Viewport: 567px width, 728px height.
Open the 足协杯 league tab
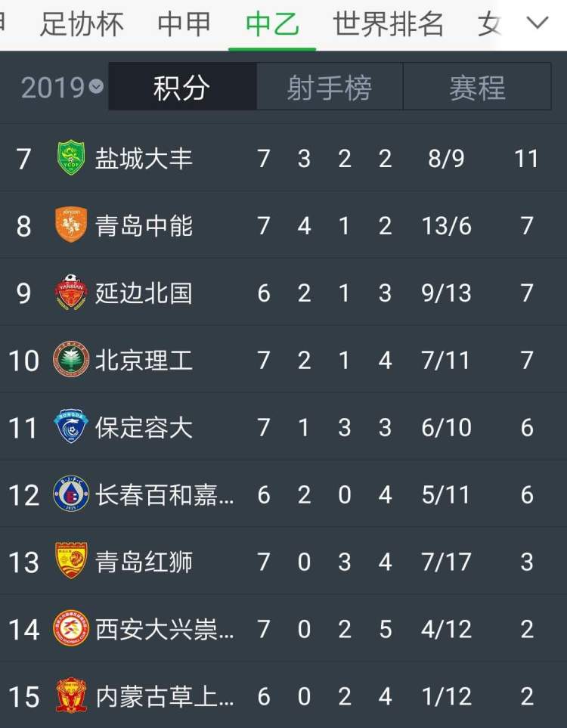click(x=82, y=24)
